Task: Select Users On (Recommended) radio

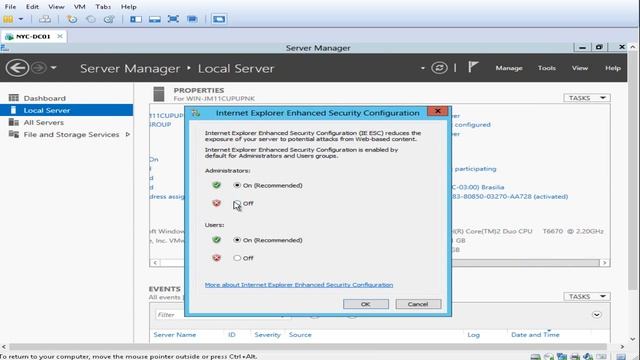Action: (237, 240)
